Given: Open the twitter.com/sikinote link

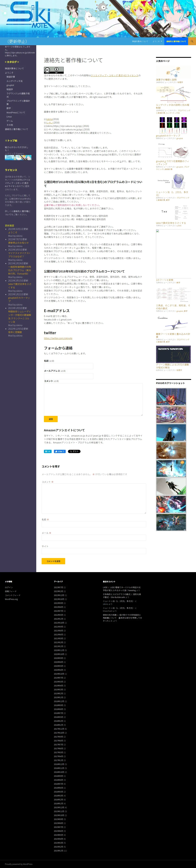Looking at the screenshot, I should coord(58,338).
